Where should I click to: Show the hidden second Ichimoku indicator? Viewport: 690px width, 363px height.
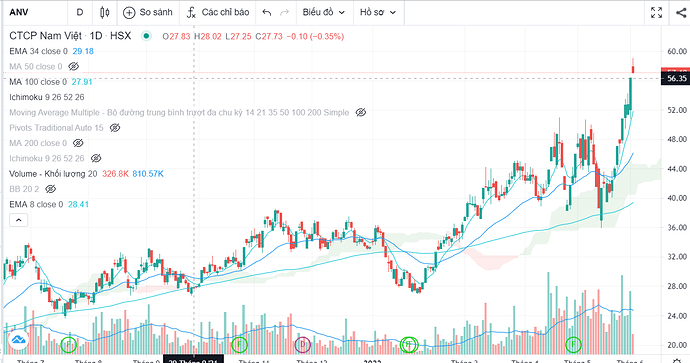[x=96, y=158]
